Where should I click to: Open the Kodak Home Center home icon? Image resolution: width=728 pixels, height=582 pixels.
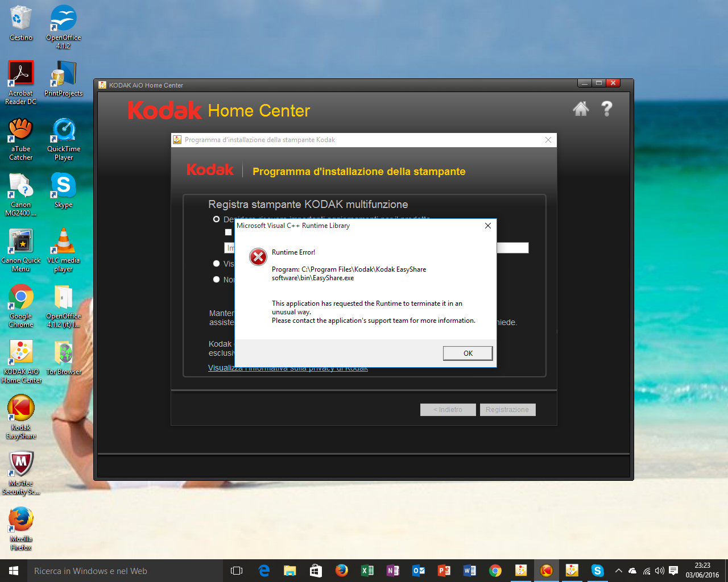581,109
